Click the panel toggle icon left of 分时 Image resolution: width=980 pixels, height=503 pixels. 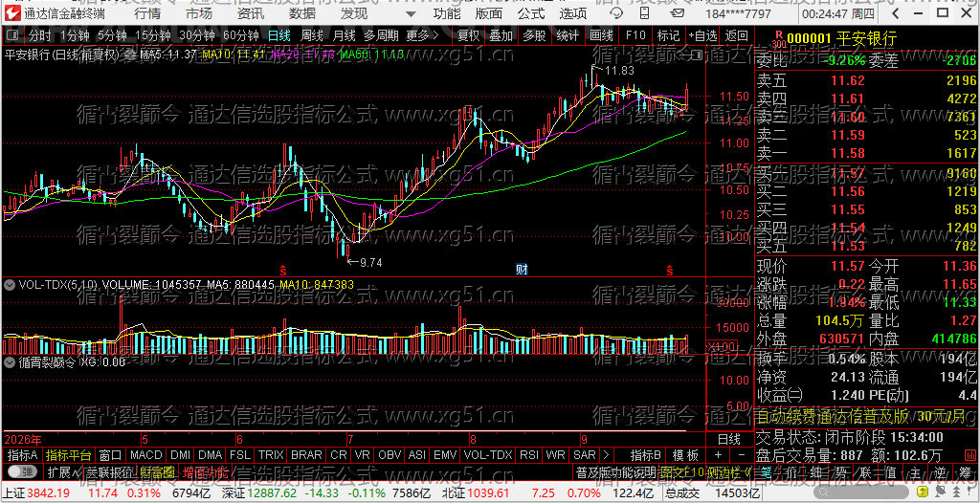click(x=13, y=36)
